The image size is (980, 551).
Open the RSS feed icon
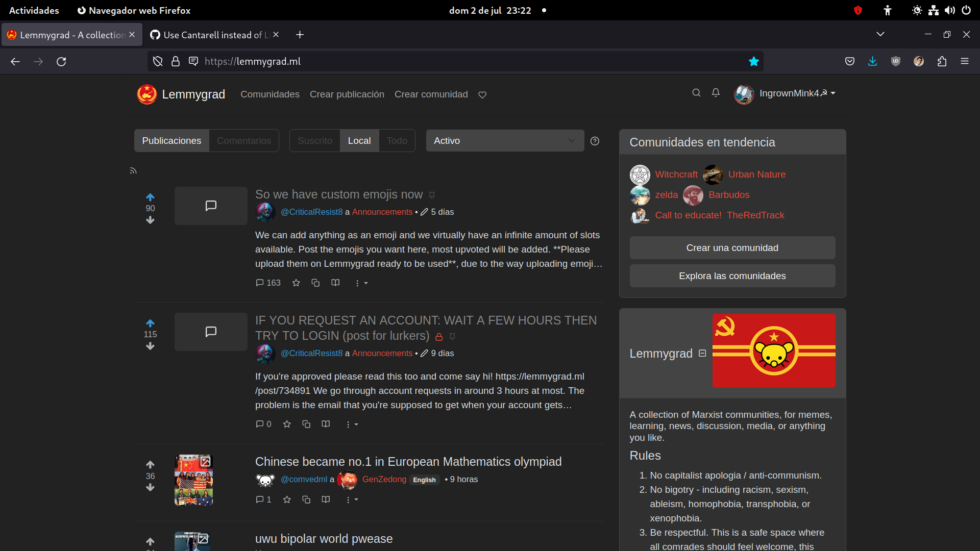coord(133,170)
